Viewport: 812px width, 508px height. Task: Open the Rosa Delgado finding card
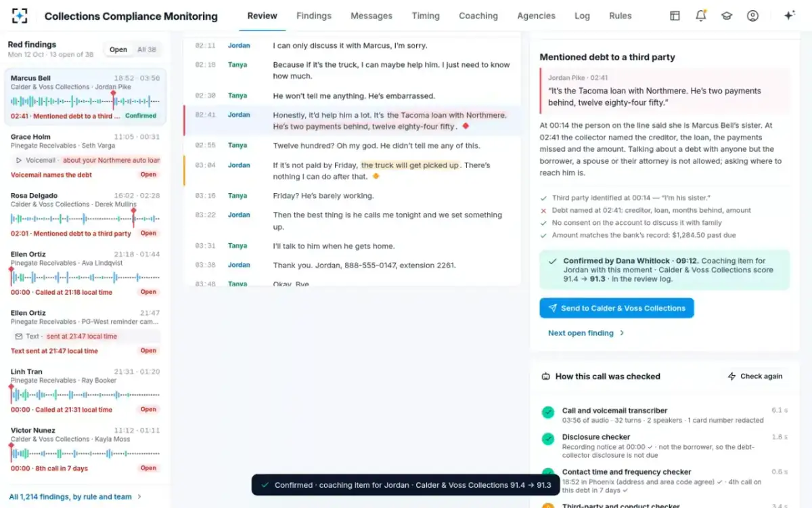(85, 215)
